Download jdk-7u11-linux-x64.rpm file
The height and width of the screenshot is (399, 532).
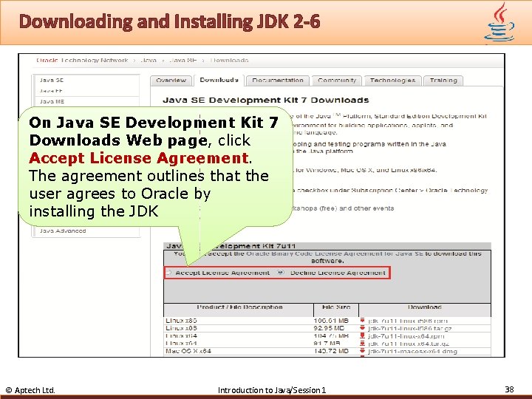pos(406,336)
